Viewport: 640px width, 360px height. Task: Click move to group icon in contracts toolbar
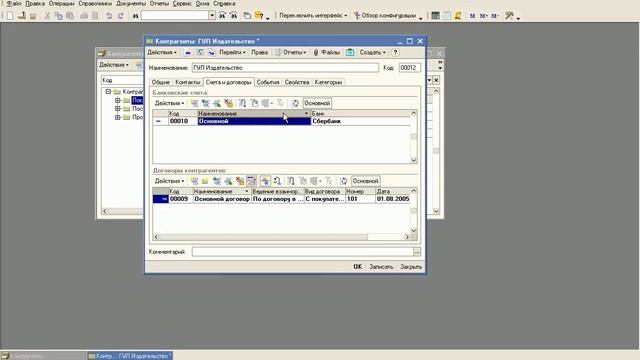(x=277, y=181)
